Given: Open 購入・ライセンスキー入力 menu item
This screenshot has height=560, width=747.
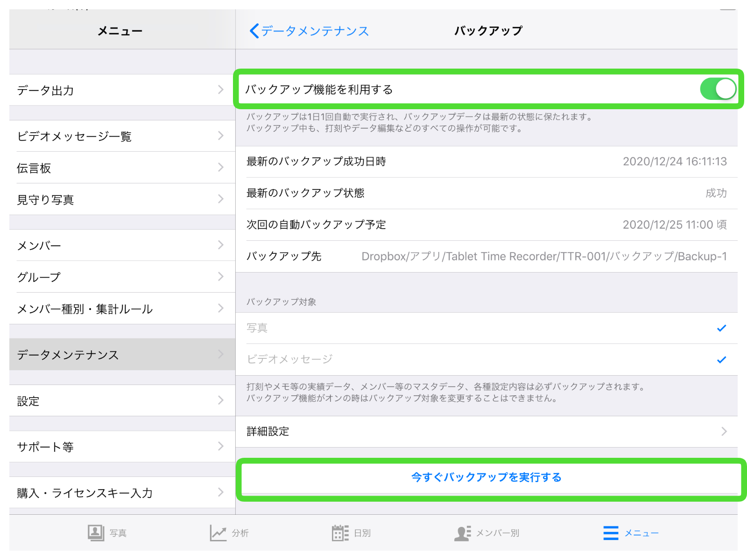Looking at the screenshot, I should pos(122,492).
